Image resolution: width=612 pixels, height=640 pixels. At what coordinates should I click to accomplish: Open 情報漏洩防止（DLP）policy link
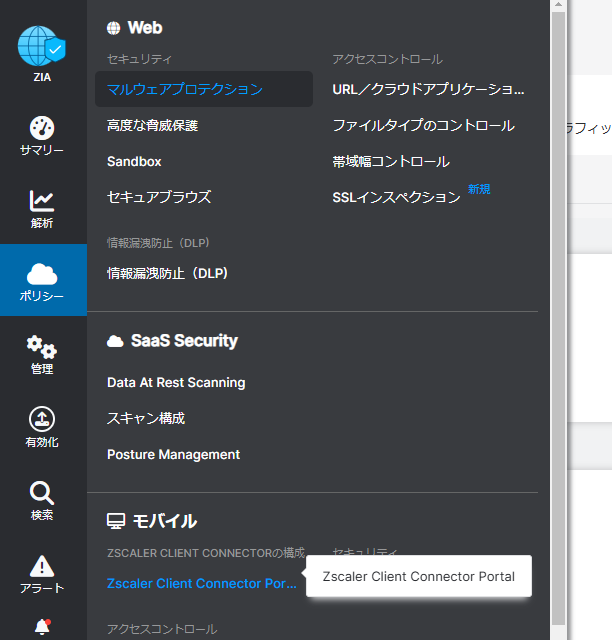pos(167,273)
